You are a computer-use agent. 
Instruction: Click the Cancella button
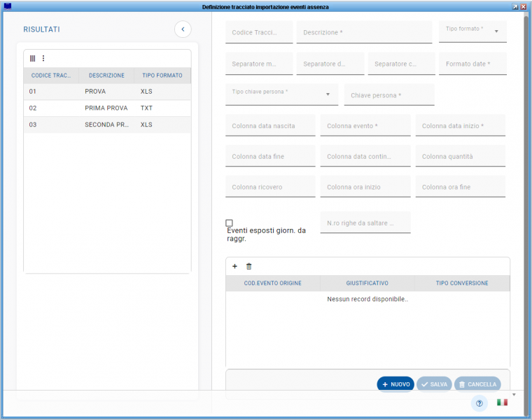(477, 384)
